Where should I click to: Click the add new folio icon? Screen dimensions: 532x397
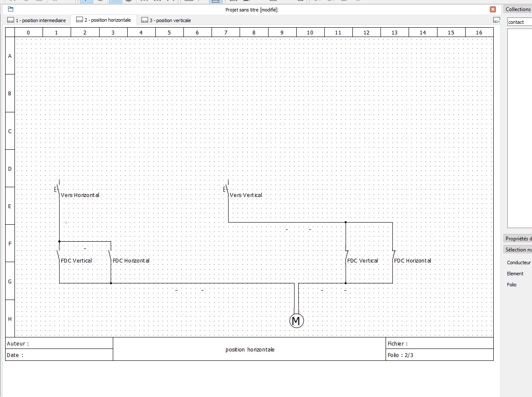tap(496, 20)
